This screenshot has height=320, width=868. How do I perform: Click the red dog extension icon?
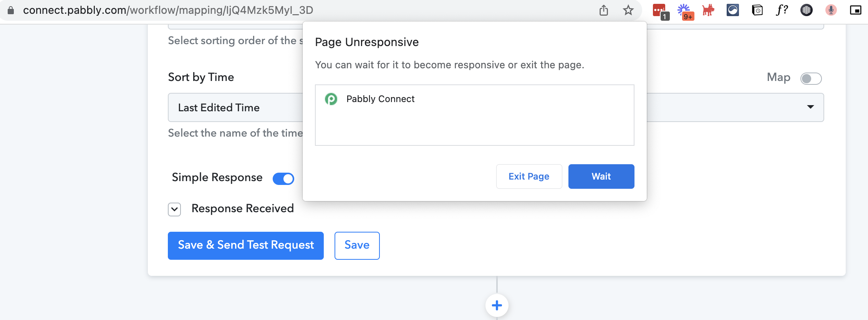(x=708, y=10)
